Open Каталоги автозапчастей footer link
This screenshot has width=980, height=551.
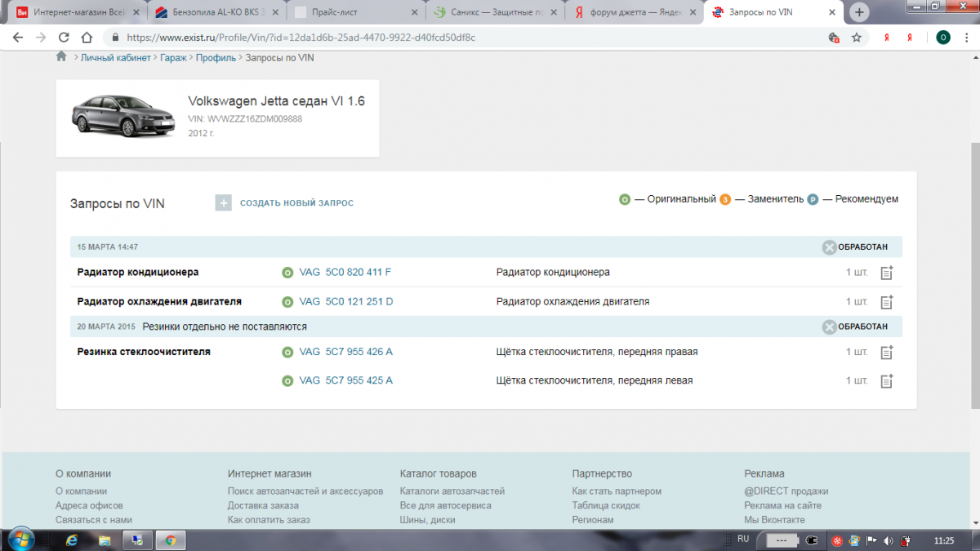[452, 491]
